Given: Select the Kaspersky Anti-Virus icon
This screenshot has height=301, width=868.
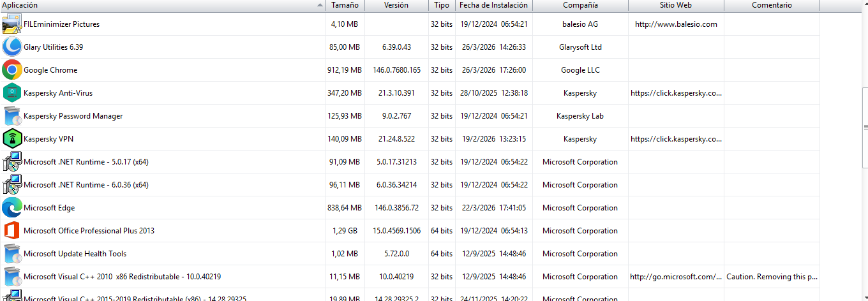Looking at the screenshot, I should 12,93.
